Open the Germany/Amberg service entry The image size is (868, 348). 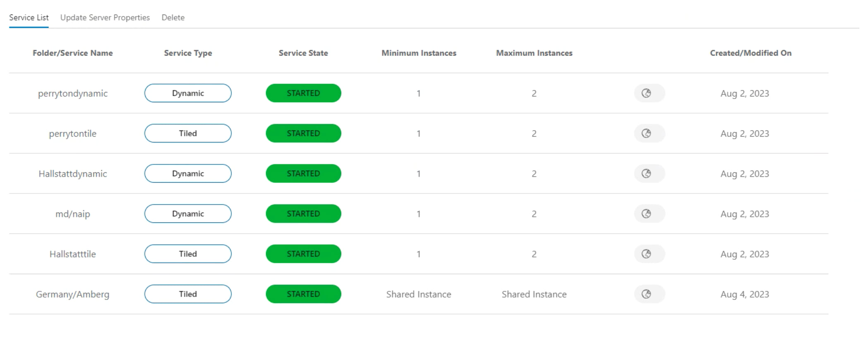tap(73, 294)
